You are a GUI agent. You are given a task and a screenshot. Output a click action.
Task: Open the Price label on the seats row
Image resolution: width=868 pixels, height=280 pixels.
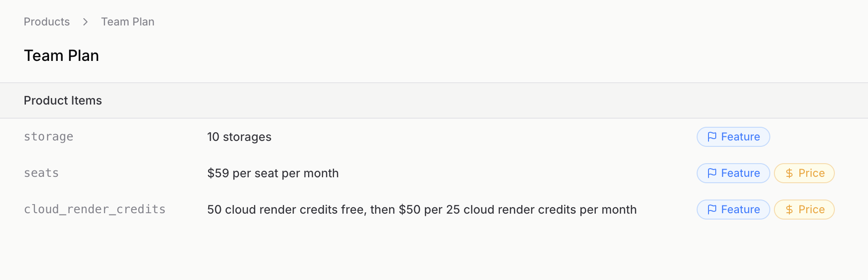coord(811,173)
